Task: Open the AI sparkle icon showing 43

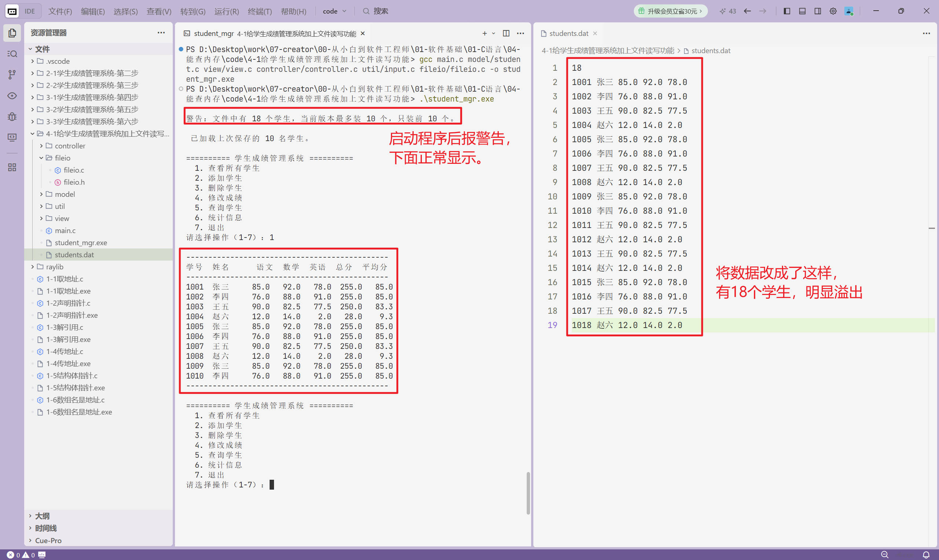Action: click(728, 11)
